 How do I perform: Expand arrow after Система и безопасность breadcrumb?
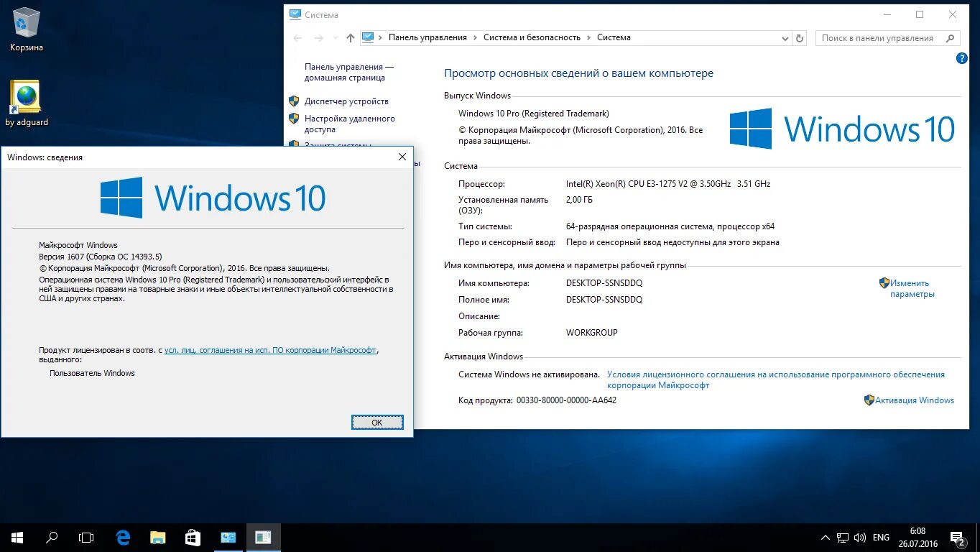[x=589, y=37]
